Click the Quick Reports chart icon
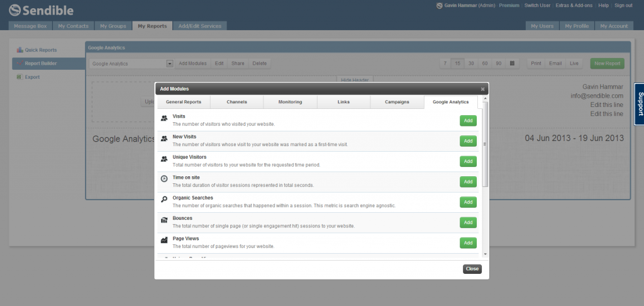Viewport: 644px width, 306px height. (19, 50)
